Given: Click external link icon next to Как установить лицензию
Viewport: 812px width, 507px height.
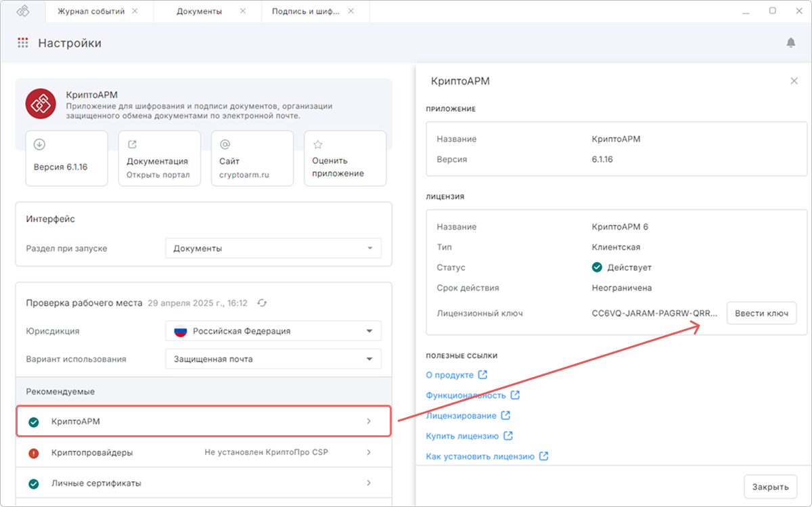Looking at the screenshot, I should [543, 456].
